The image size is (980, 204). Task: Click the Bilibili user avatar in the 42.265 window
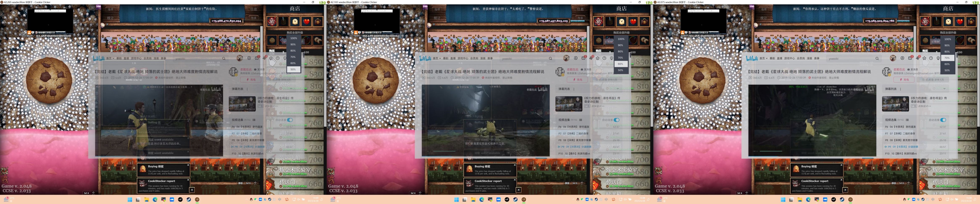239,58
